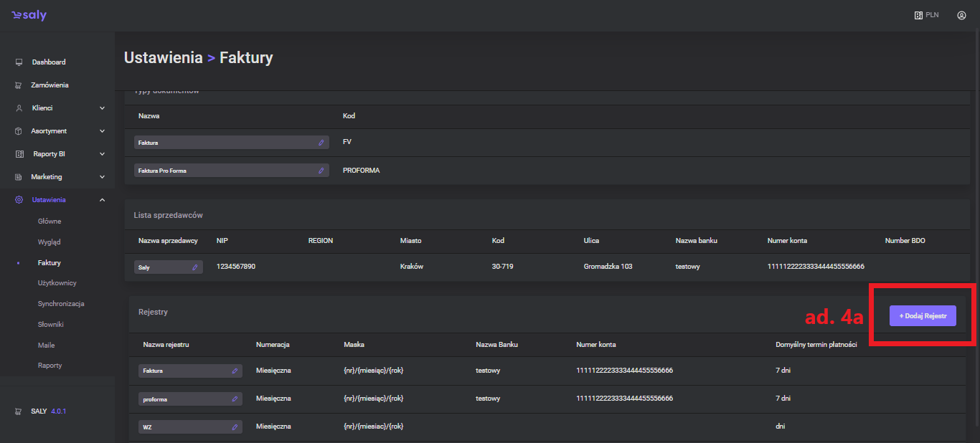The image size is (980, 443).
Task: Click the PLN currency icon
Action: [x=918, y=15]
